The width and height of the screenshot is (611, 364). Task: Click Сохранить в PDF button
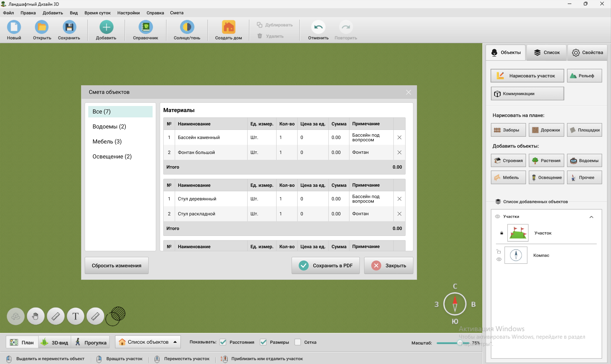tap(325, 265)
